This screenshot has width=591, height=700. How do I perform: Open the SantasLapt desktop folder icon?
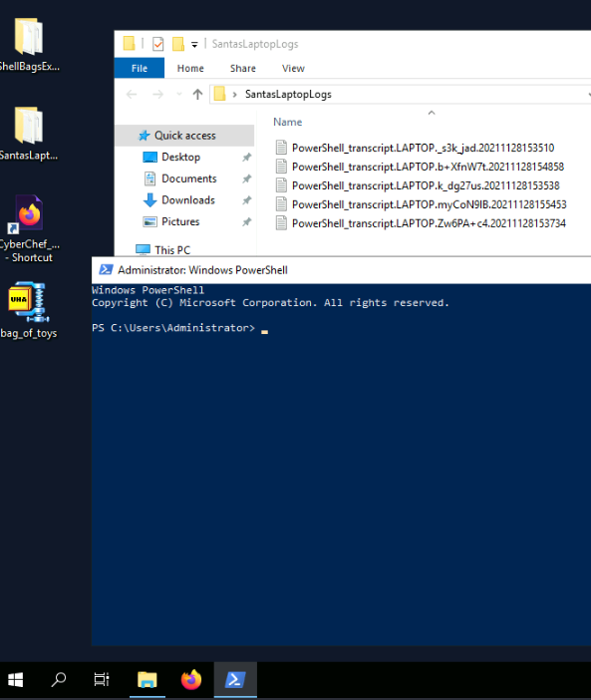click(29, 133)
